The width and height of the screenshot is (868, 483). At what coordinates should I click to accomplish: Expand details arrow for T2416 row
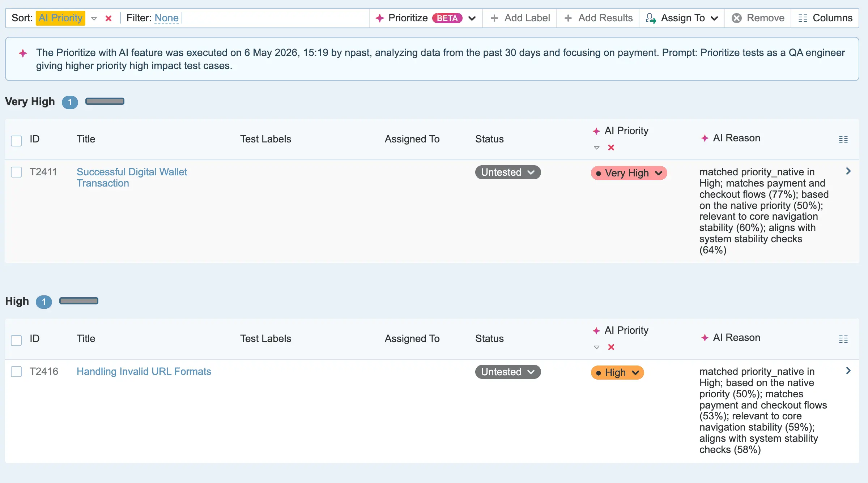(848, 371)
